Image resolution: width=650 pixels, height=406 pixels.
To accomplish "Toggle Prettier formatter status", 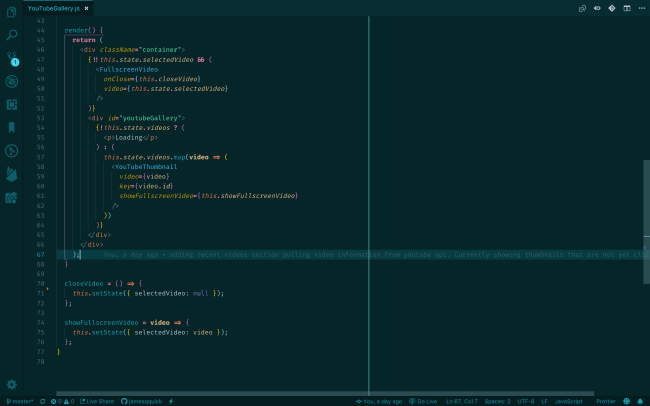I will click(606, 401).
